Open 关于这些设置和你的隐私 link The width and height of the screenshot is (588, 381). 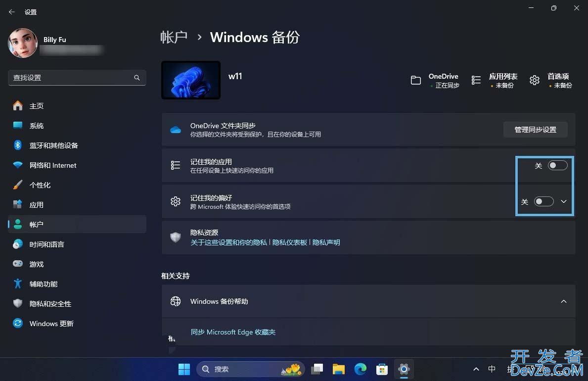pos(229,242)
